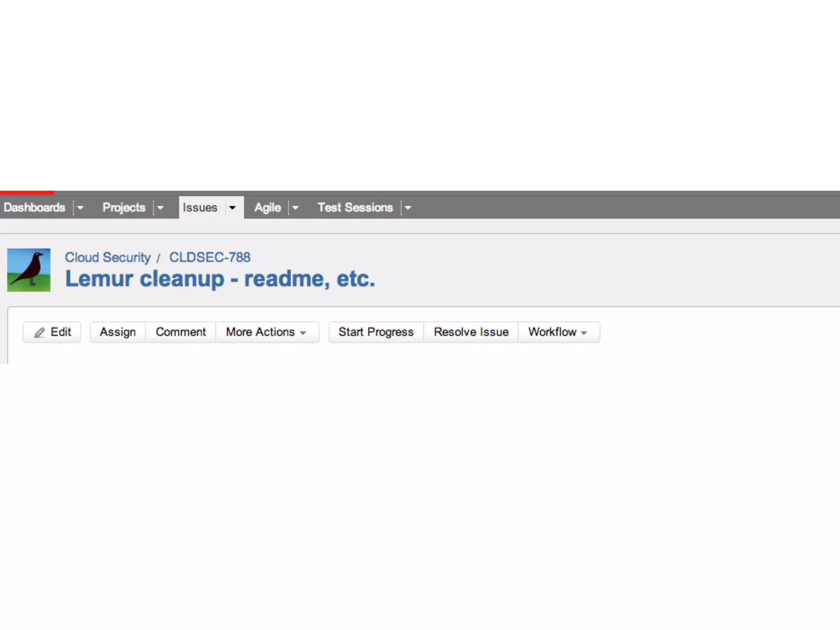
Task: Open the CLDSEC-788 issue key link
Action: 210,257
